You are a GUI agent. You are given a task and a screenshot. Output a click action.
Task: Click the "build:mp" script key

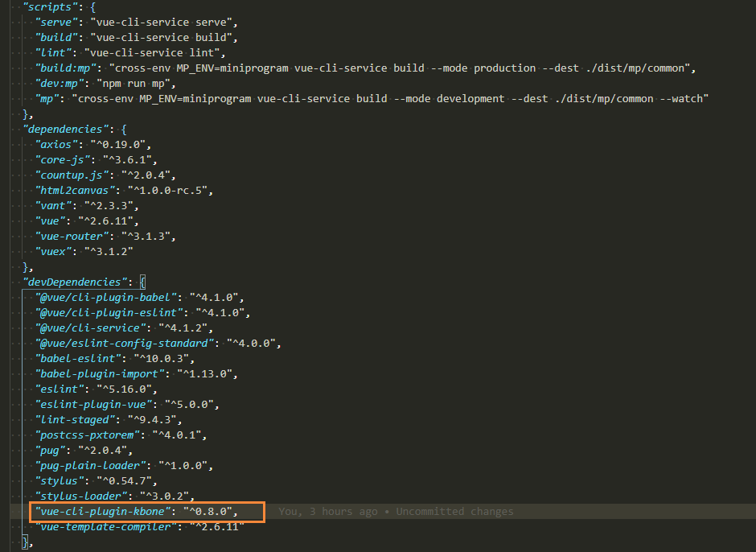(x=66, y=68)
